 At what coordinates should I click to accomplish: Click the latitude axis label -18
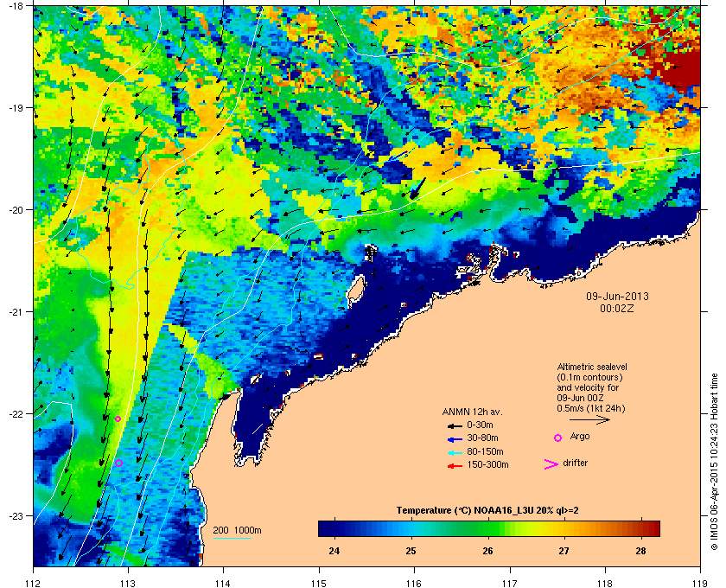pos(16,5)
